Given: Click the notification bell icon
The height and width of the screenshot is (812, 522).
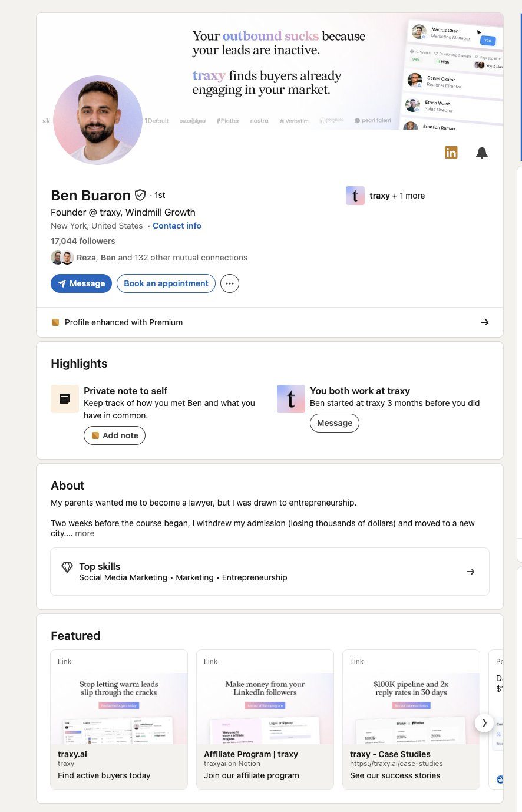Looking at the screenshot, I should [x=482, y=153].
